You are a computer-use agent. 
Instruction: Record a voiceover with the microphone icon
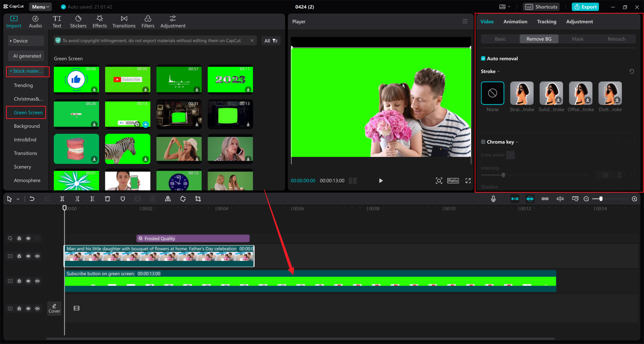click(x=493, y=199)
